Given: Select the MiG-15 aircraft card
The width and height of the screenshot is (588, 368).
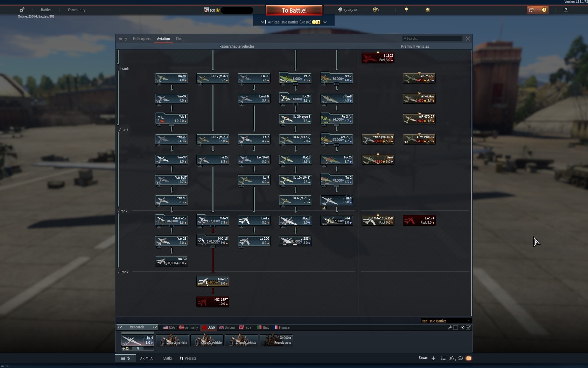Looking at the screenshot, I should (x=213, y=241).
